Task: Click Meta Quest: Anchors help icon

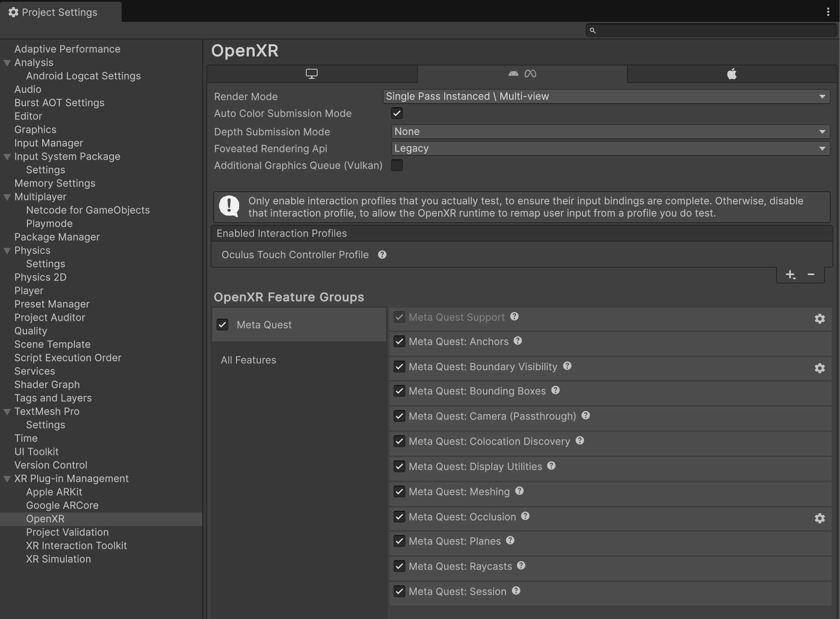Action: 518,341
